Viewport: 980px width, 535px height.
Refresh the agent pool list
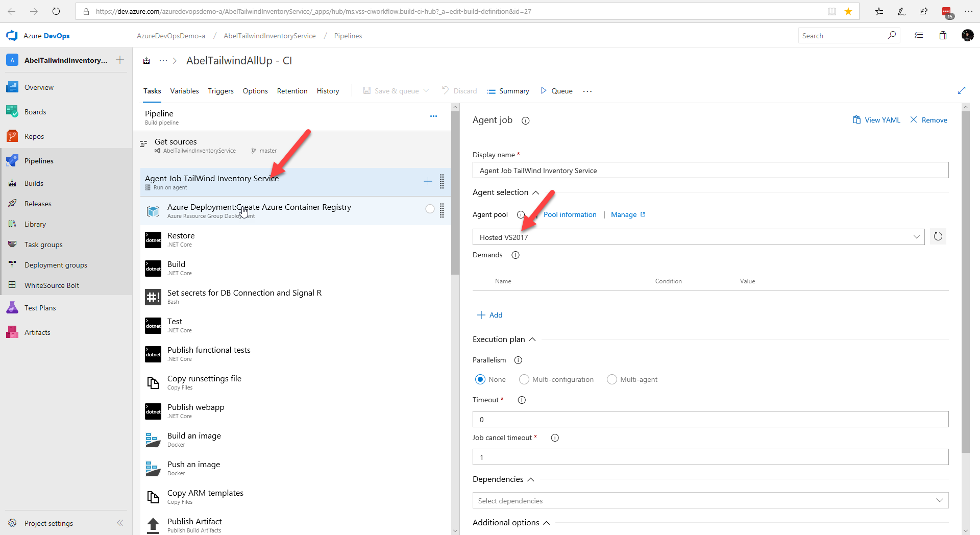click(x=938, y=236)
